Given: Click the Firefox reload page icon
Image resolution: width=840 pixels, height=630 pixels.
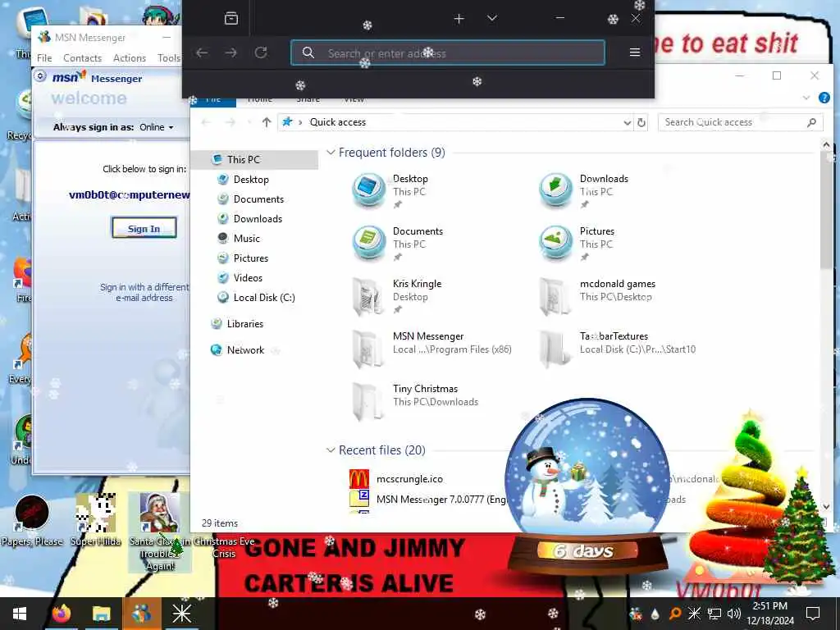Looking at the screenshot, I should 261,52.
